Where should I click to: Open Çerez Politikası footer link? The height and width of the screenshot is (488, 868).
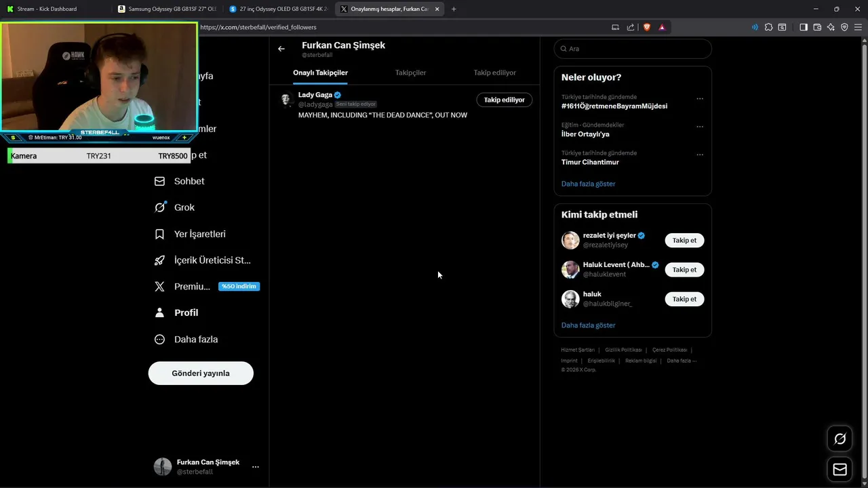669,350
